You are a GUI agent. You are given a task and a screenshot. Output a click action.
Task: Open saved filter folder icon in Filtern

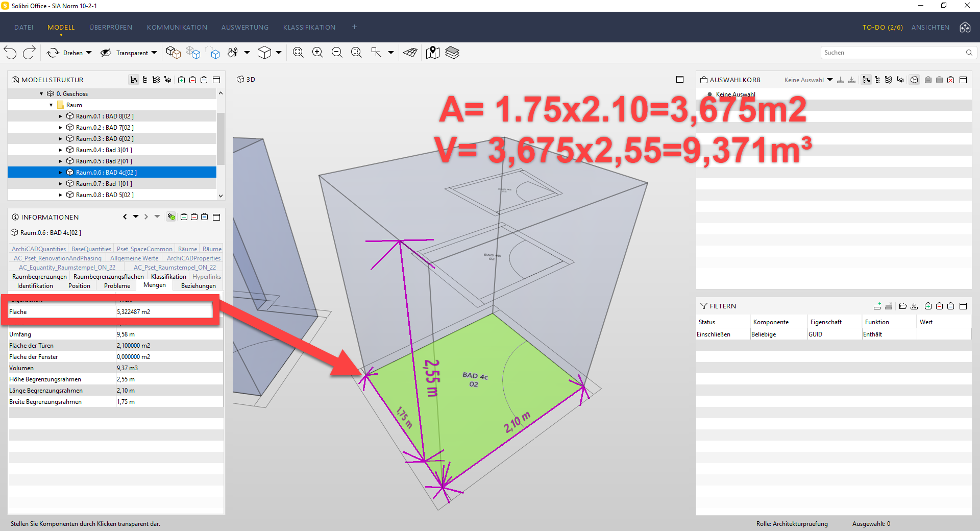[903, 306]
